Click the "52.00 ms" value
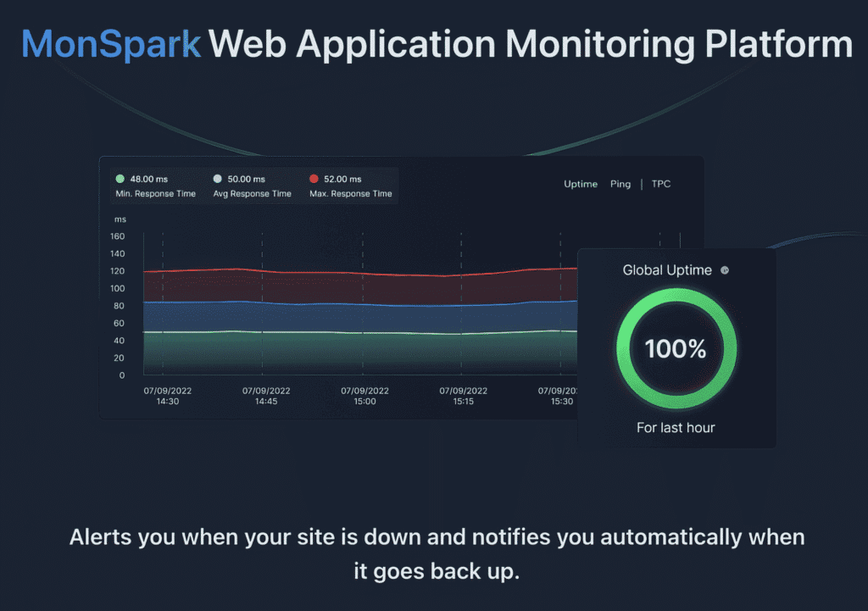The width and height of the screenshot is (868, 611). (x=342, y=179)
